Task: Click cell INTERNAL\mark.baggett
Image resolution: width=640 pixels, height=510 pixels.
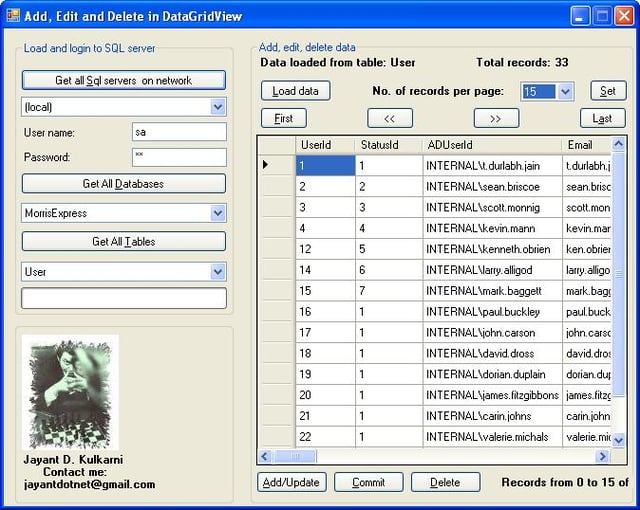Action: point(492,290)
